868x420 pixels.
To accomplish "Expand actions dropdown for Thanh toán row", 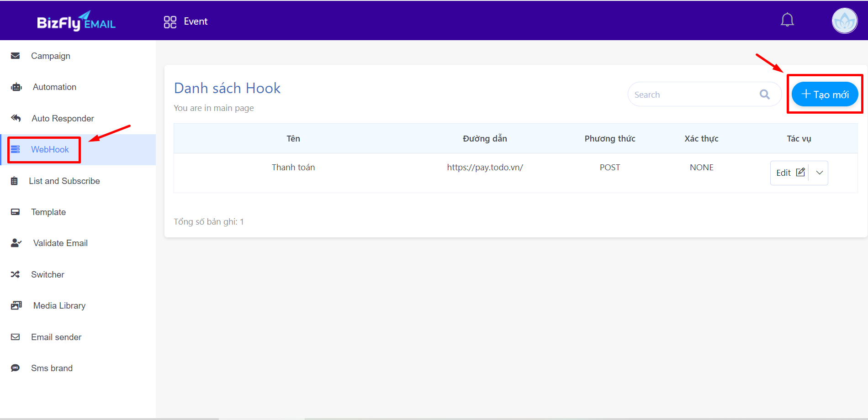I will point(819,173).
